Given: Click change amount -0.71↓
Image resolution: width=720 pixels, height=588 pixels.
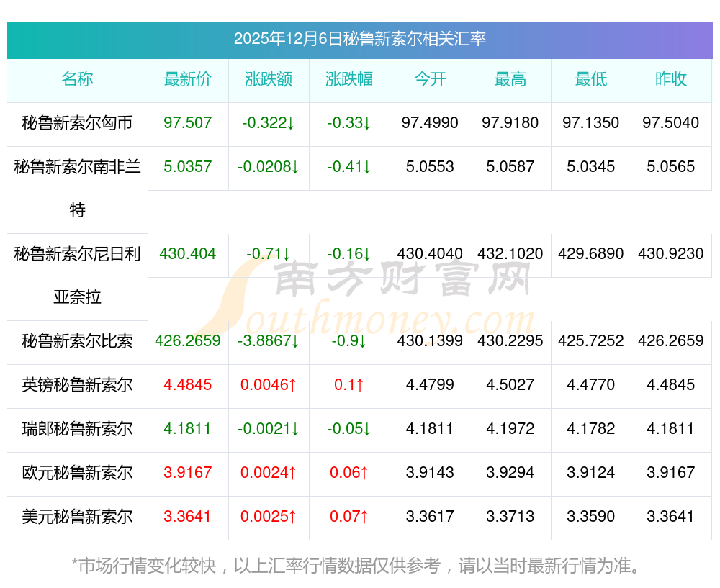Looking at the screenshot, I should (x=269, y=254).
